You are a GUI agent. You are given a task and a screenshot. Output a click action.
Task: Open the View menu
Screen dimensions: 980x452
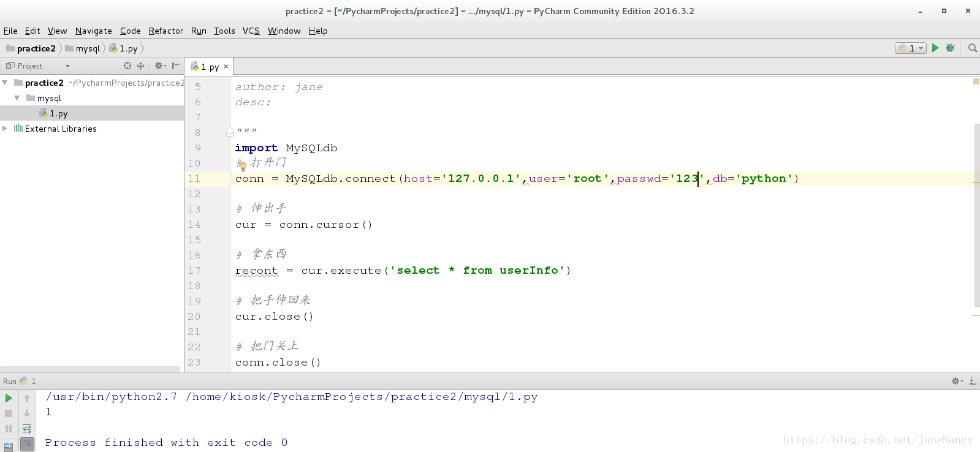[57, 31]
